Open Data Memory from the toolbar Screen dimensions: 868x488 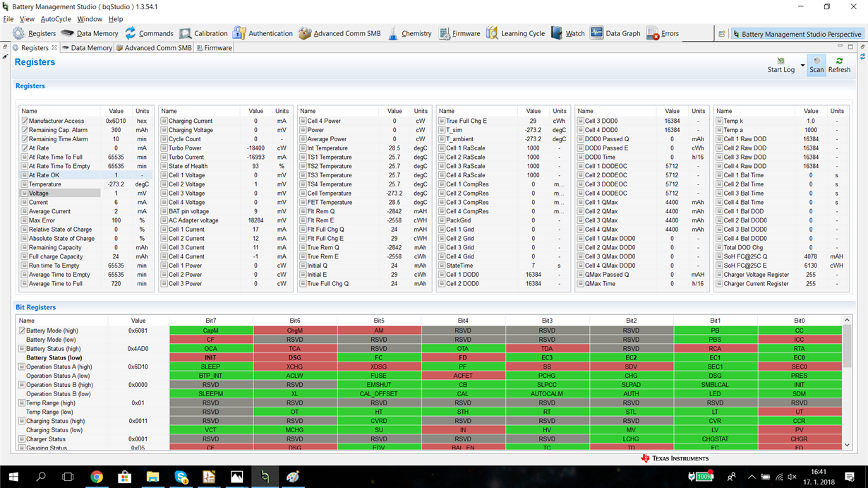coord(90,33)
